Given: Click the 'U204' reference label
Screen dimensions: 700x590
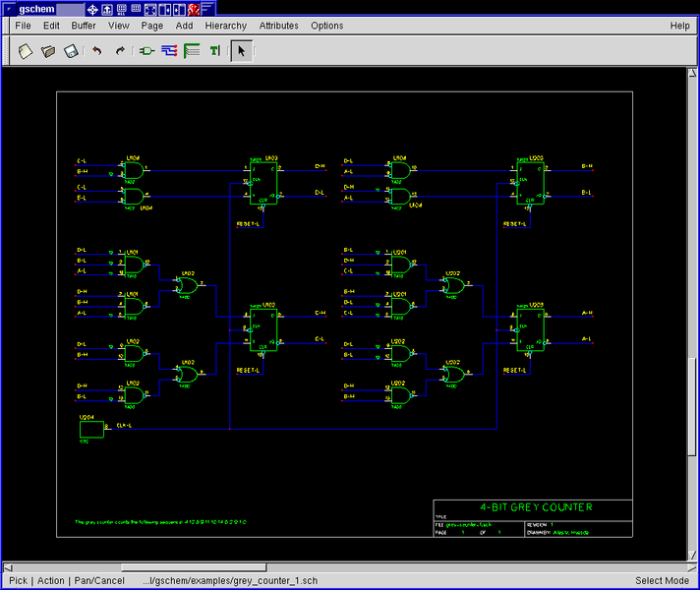Looking at the screenshot, I should pyautogui.click(x=87, y=417).
